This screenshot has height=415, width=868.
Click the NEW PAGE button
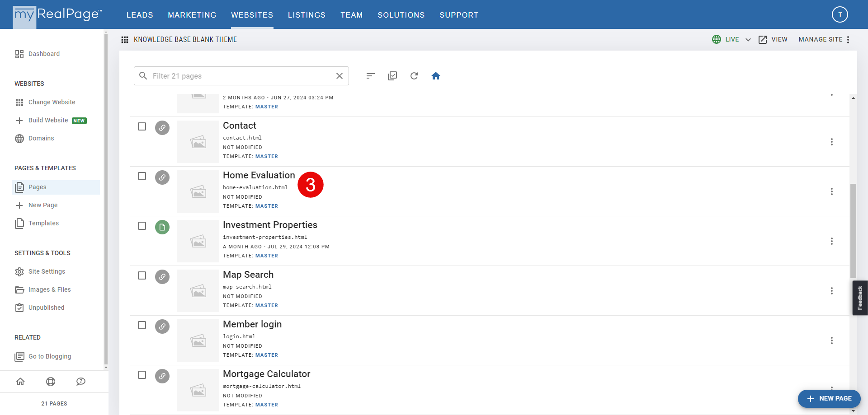pos(829,399)
